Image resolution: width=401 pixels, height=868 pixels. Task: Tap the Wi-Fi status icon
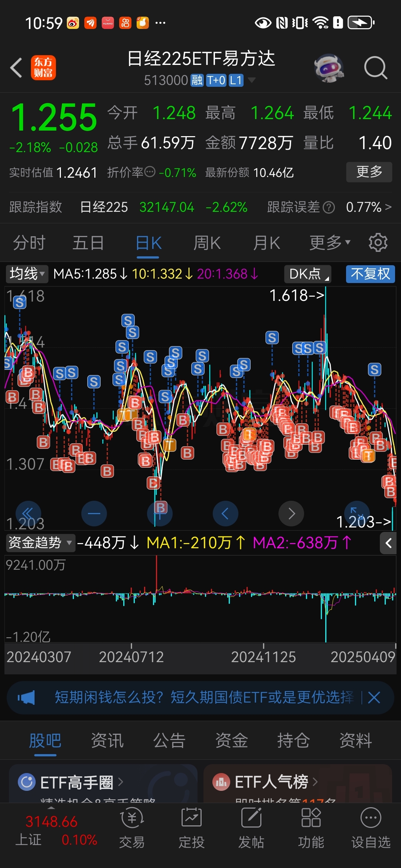coord(321,23)
